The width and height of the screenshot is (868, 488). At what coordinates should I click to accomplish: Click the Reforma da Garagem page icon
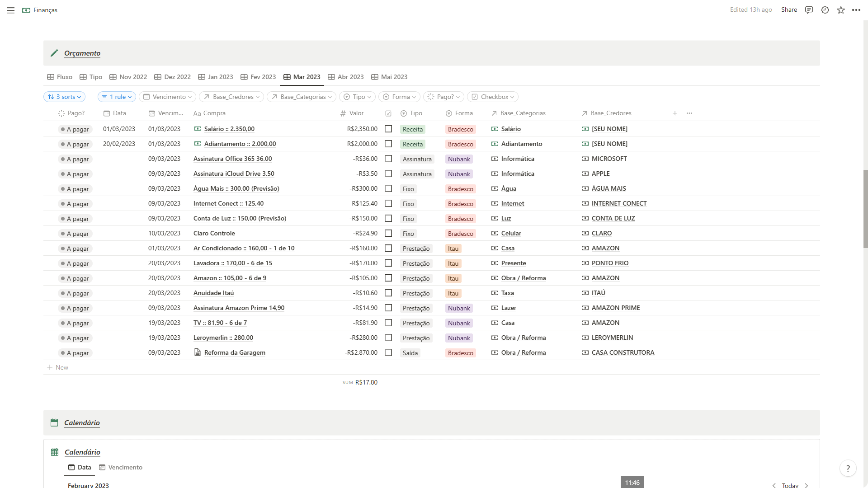coord(198,352)
